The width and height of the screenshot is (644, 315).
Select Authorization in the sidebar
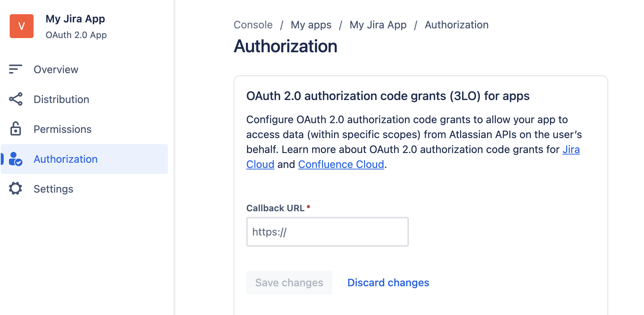[x=65, y=159]
